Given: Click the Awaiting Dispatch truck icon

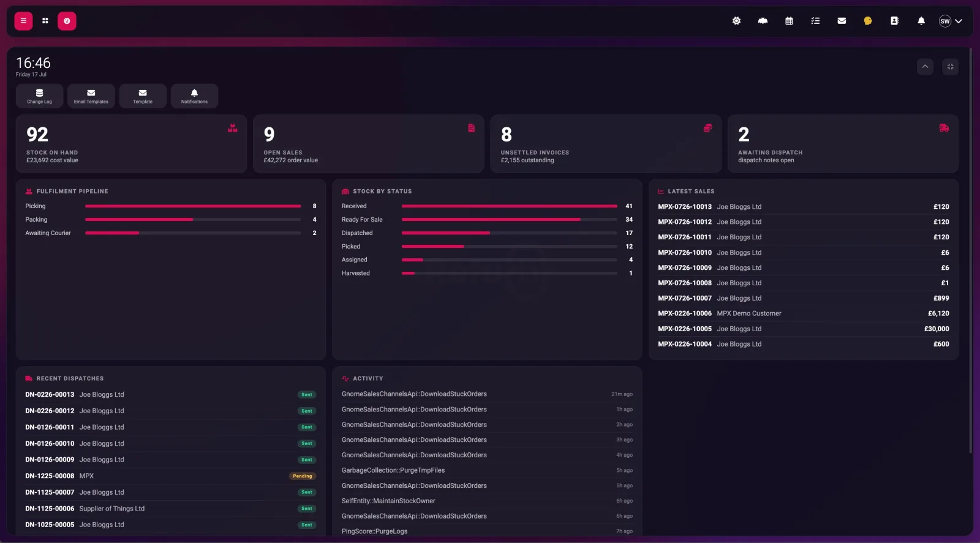Looking at the screenshot, I should coord(944,128).
